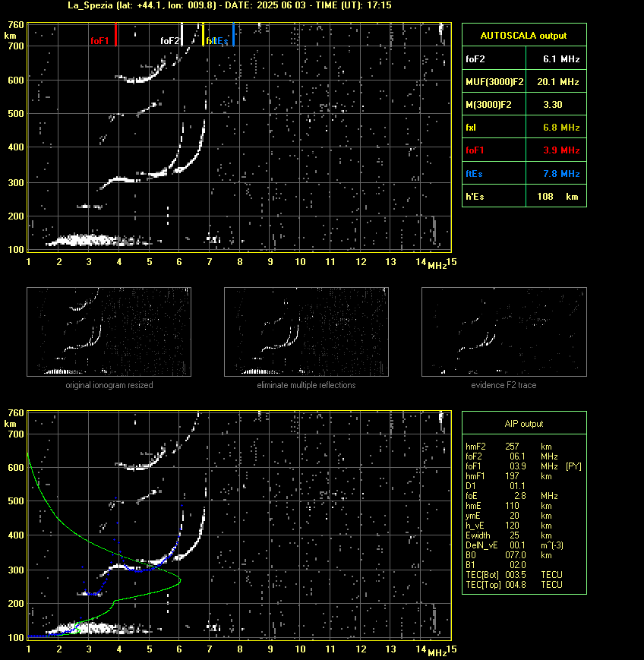The width and height of the screenshot is (644, 660).
Task: Click the Ewidth 25 km entry
Action: point(509,535)
